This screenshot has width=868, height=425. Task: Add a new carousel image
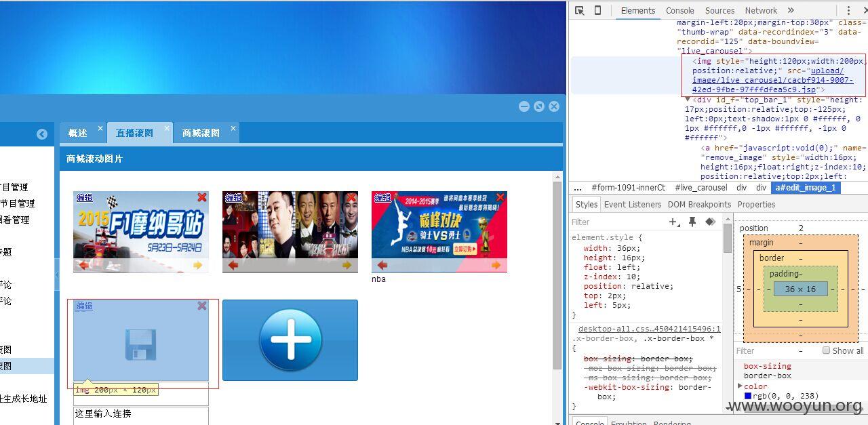(290, 340)
